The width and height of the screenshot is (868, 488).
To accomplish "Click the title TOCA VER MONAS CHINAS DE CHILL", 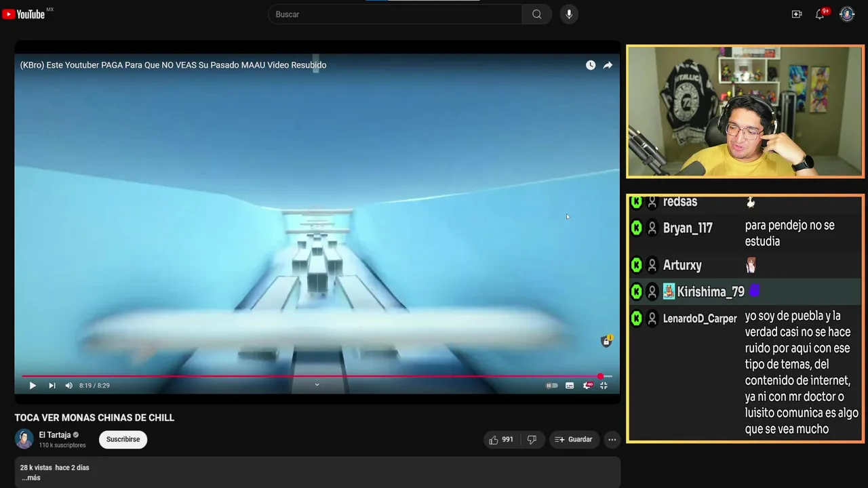I will (x=94, y=418).
